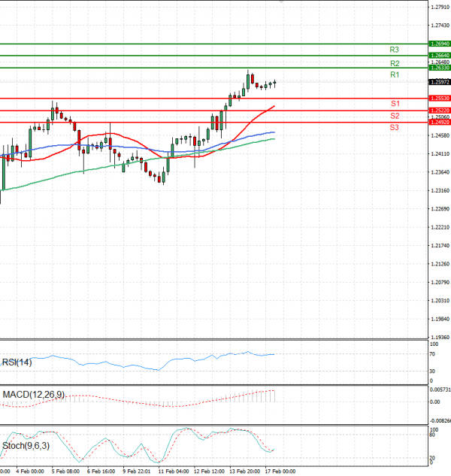Click the 1.19360 price axis value

[440, 338]
